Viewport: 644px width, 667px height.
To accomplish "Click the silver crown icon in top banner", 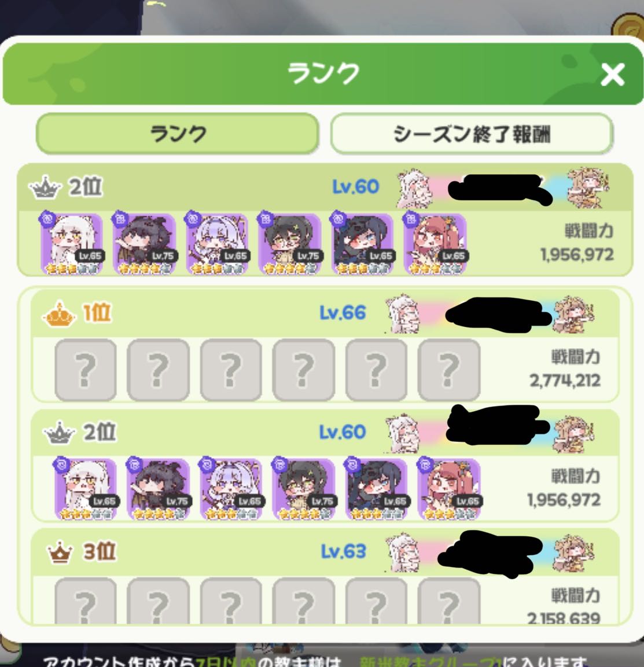I will coord(45,187).
